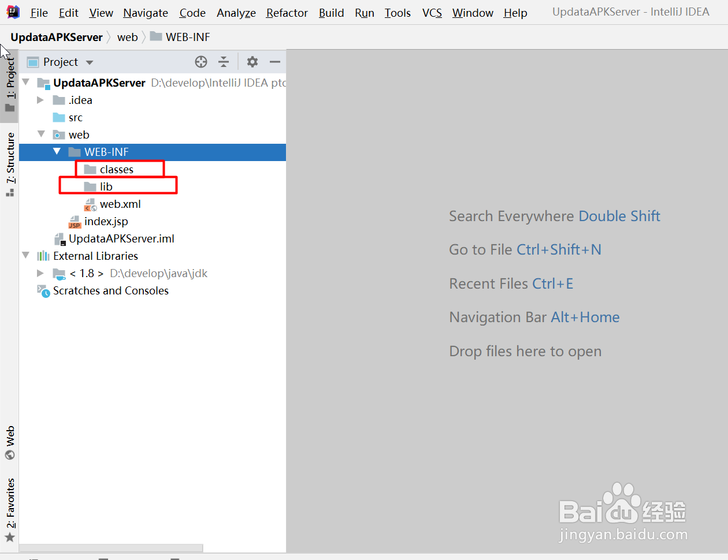Click the lib folder icon
This screenshot has height=560, width=728.
coord(90,187)
